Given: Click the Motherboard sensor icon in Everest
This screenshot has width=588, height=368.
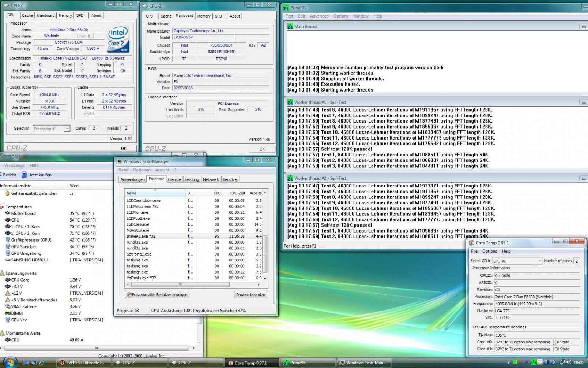Looking at the screenshot, I should point(7,213).
